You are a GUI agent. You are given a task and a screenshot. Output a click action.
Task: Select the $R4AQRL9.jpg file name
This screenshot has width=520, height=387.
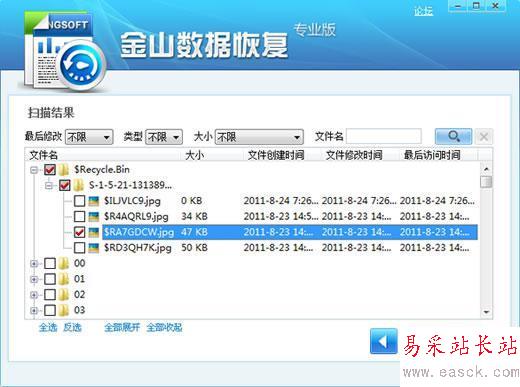pyautogui.click(x=136, y=216)
